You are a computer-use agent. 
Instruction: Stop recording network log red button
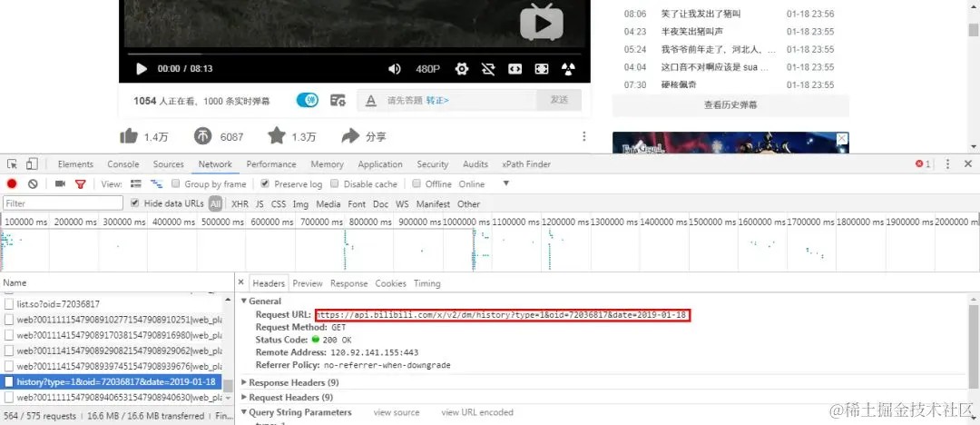pyautogui.click(x=12, y=184)
